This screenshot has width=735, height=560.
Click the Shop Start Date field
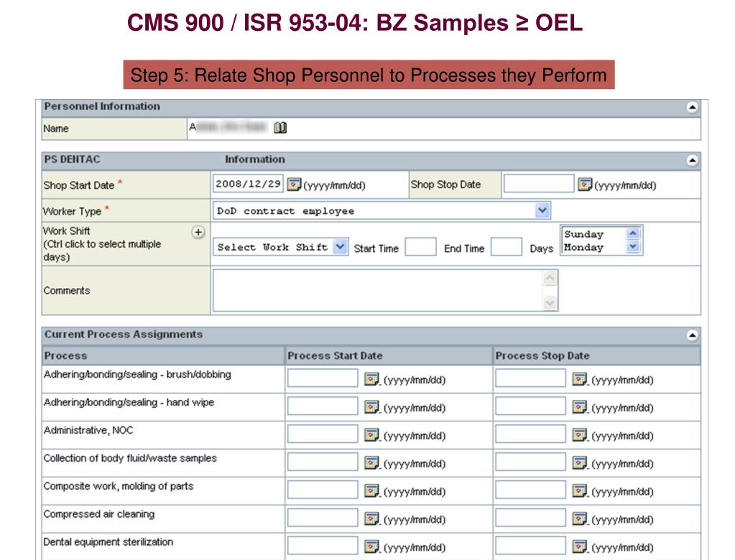248,184
